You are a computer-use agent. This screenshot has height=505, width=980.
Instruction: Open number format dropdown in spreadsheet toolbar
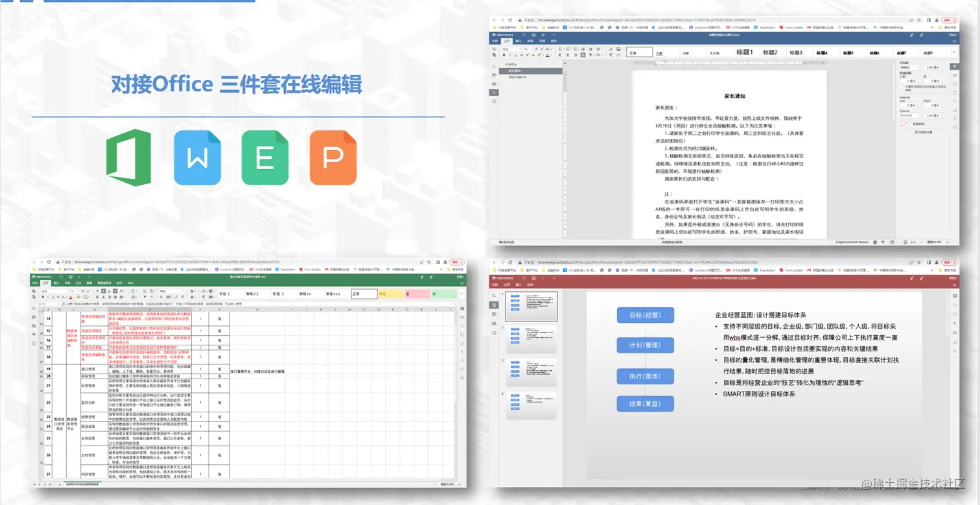tap(172, 291)
